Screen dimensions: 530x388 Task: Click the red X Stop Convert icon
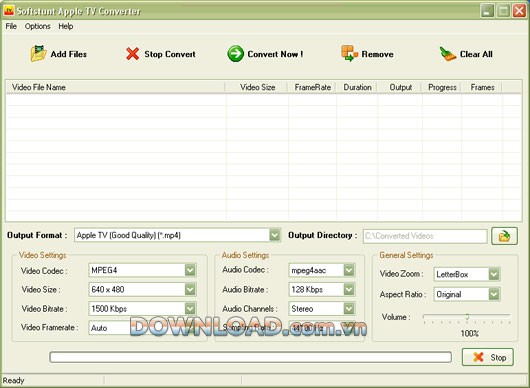click(132, 54)
